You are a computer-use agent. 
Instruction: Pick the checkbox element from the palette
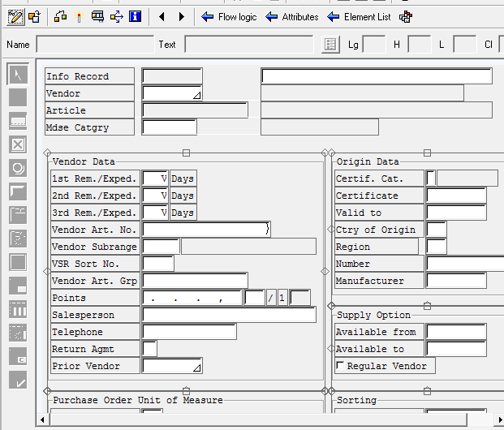pos(18,144)
